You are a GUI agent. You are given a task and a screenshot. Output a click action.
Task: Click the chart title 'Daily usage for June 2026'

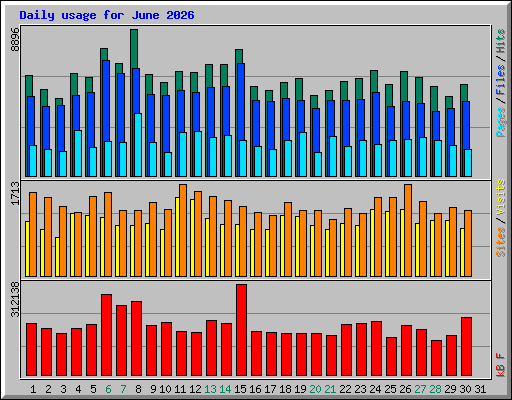point(107,15)
